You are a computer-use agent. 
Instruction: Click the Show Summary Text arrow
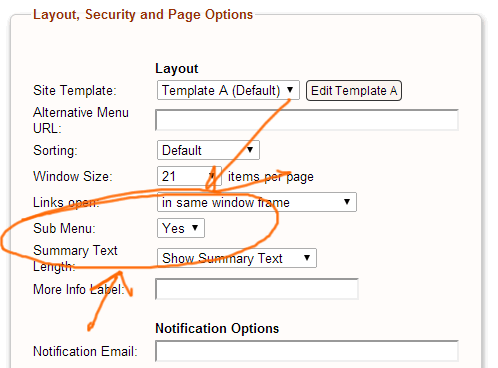pos(307,258)
